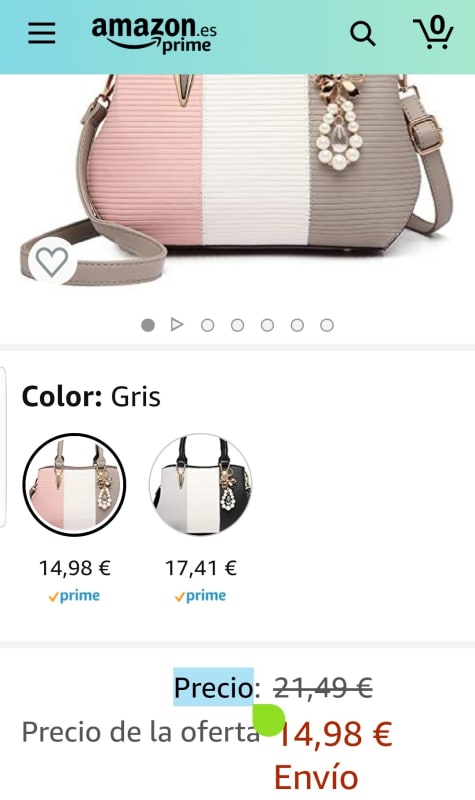This screenshot has height=800, width=475.
Task: Tap the Amazon.es prime logo
Action: (154, 34)
